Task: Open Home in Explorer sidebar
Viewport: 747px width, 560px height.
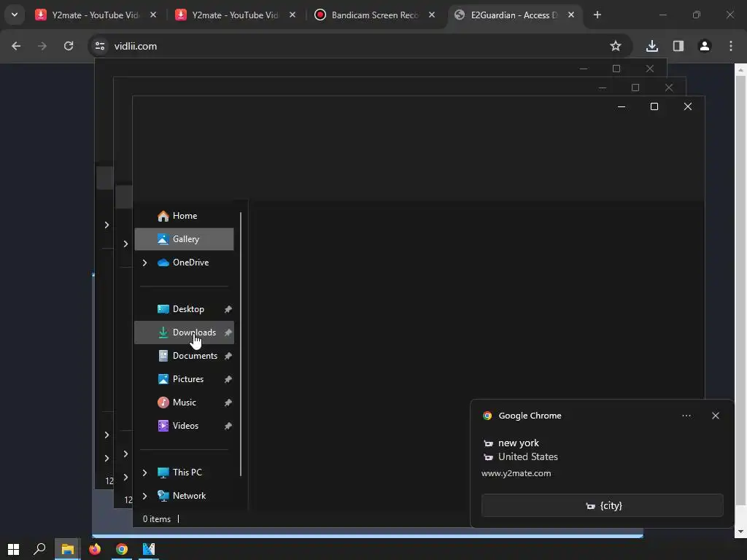Action: coord(185,216)
